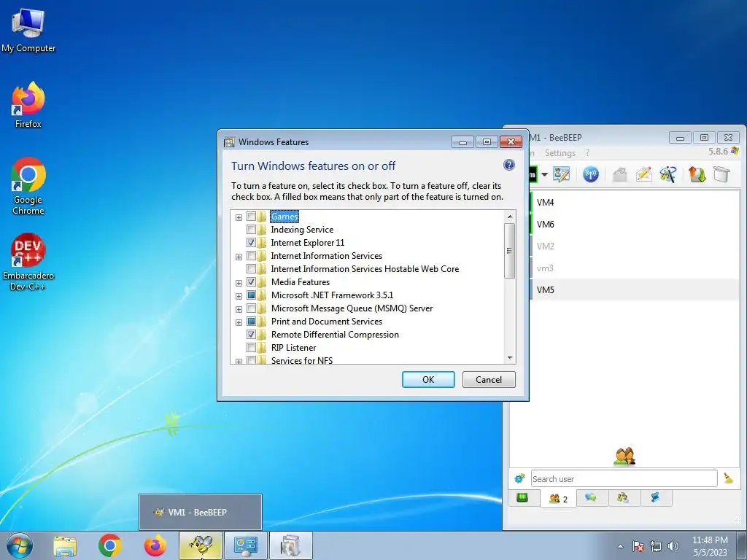Select the Embarcadero Dev-C++ desktop shortcut

(x=28, y=262)
